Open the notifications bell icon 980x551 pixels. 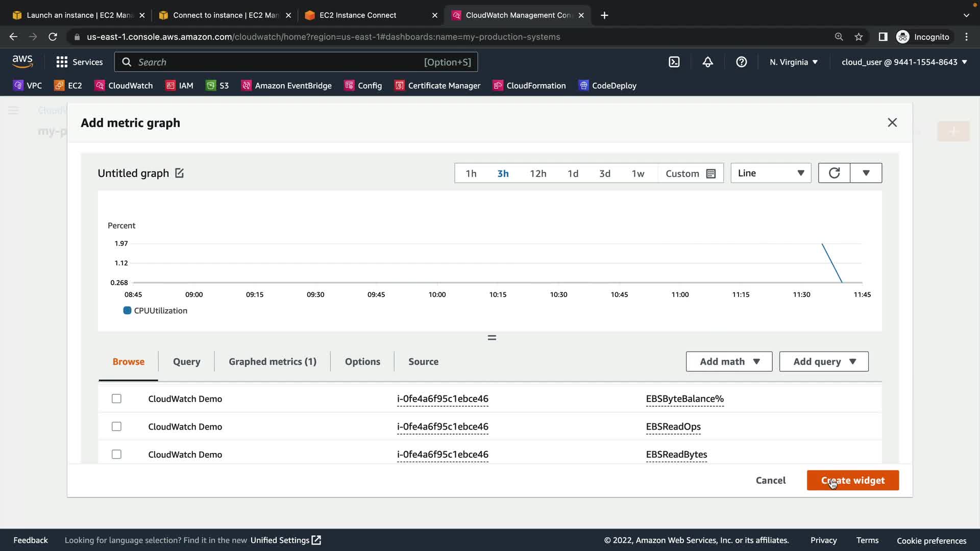(x=707, y=62)
